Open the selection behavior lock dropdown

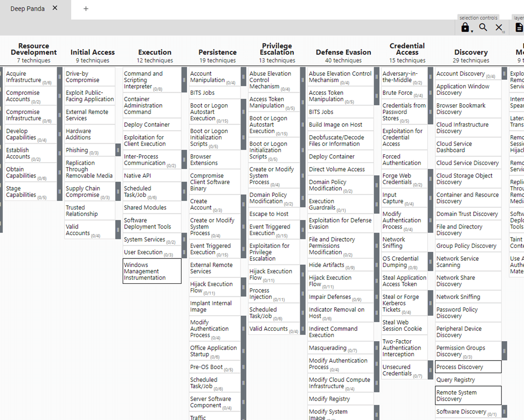pos(466,28)
